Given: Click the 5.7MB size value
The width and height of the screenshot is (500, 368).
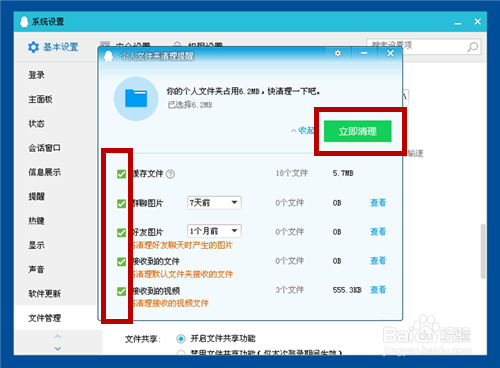Looking at the screenshot, I should 343,173.
